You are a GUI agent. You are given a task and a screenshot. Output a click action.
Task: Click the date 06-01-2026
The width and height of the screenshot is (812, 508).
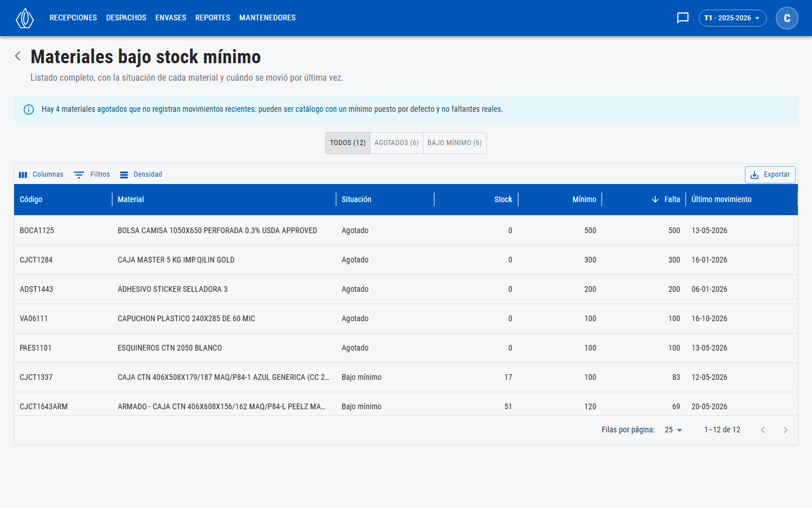[x=709, y=289]
